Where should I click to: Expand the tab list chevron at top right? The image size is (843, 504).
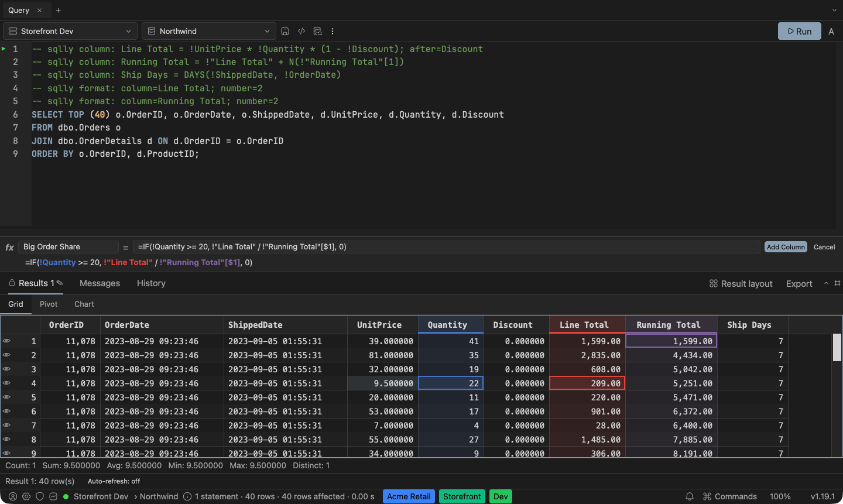coord(834,10)
